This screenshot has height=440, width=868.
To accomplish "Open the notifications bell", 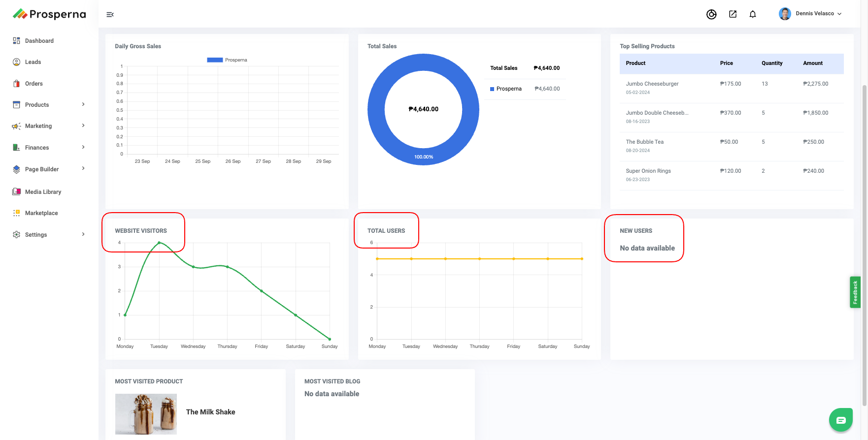I will (x=752, y=14).
